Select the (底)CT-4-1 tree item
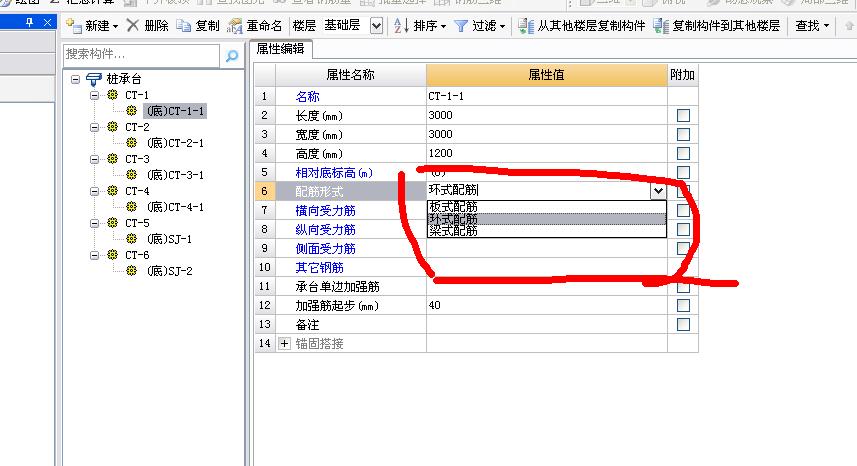The width and height of the screenshot is (857, 466). click(x=175, y=207)
